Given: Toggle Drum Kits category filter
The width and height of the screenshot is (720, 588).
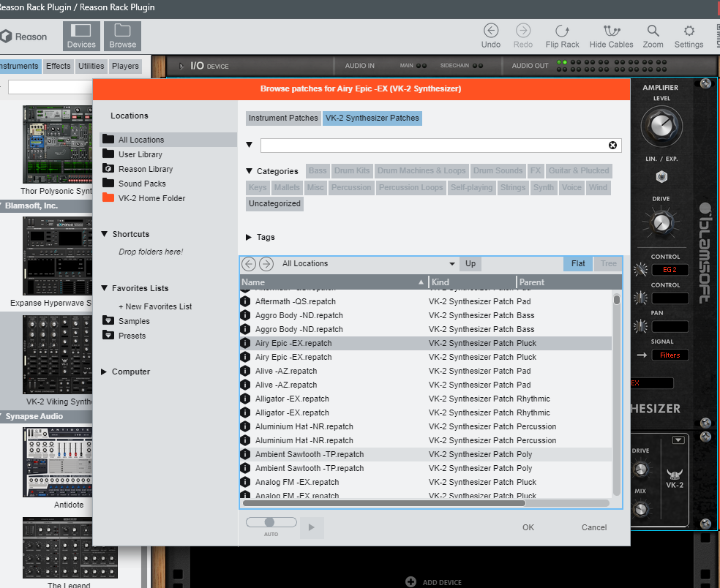Looking at the screenshot, I should [x=352, y=170].
